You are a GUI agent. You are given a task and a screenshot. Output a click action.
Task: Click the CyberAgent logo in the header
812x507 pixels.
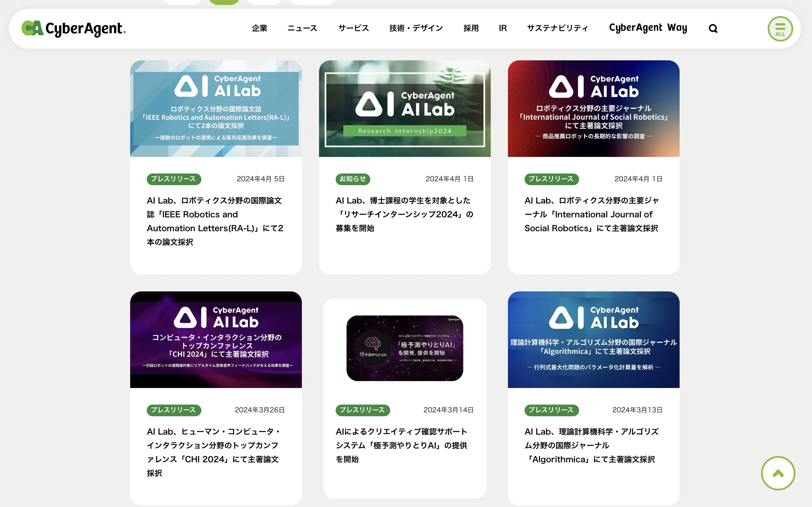[73, 29]
